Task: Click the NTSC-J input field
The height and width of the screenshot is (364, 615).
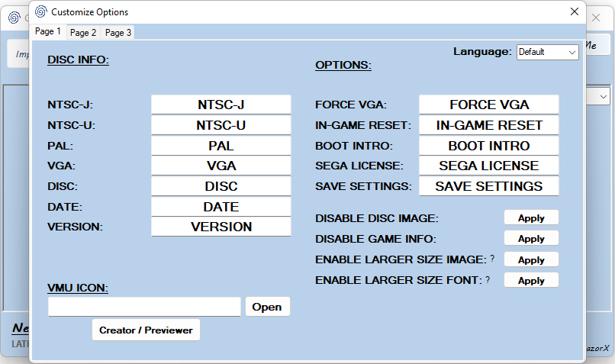Action: click(221, 105)
